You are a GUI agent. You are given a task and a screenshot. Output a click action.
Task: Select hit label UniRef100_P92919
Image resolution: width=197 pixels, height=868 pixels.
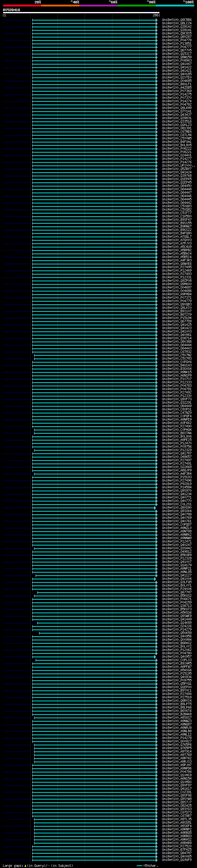pyautogui.click(x=176, y=484)
